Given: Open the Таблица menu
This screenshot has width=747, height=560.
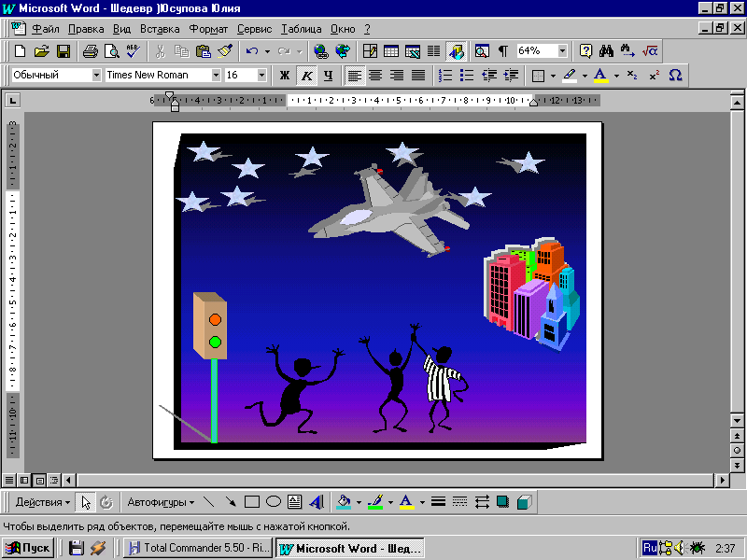Looking at the screenshot, I should (301, 29).
